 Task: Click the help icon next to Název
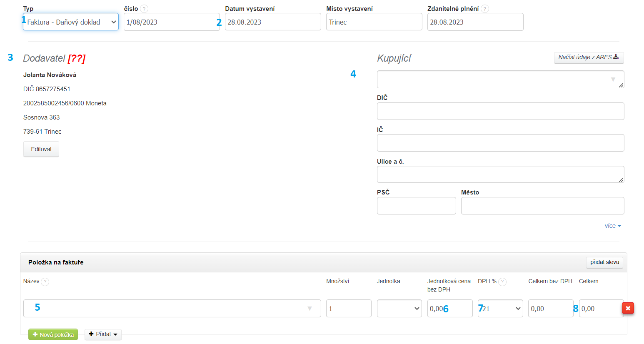click(45, 282)
